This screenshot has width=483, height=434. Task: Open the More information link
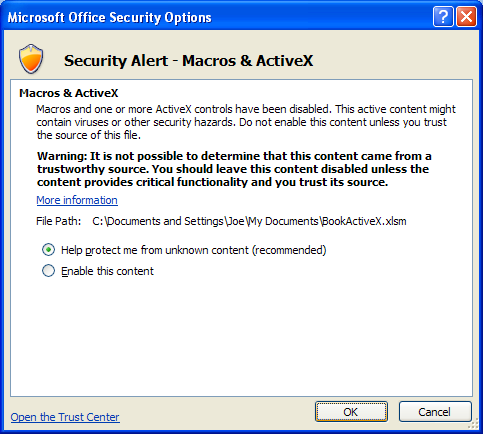coord(77,200)
